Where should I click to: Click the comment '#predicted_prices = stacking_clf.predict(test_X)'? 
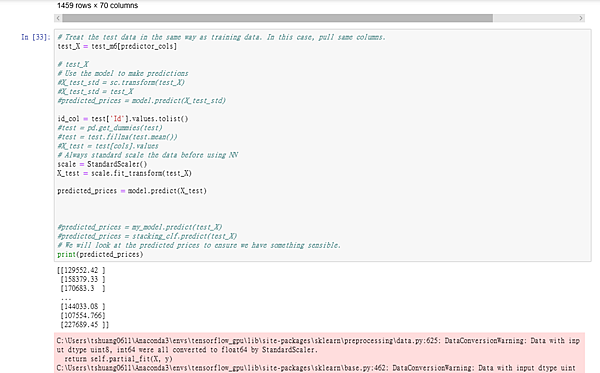pyautogui.click(x=147, y=236)
